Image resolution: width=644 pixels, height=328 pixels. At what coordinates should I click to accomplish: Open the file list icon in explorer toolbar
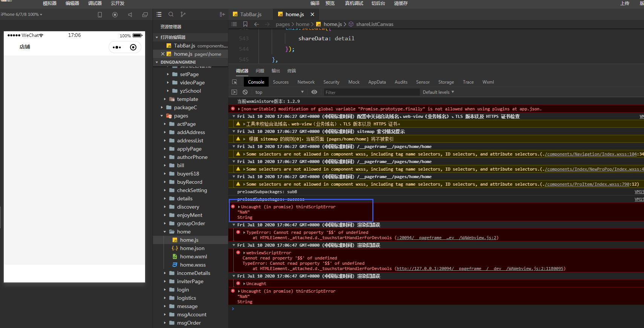click(x=159, y=14)
